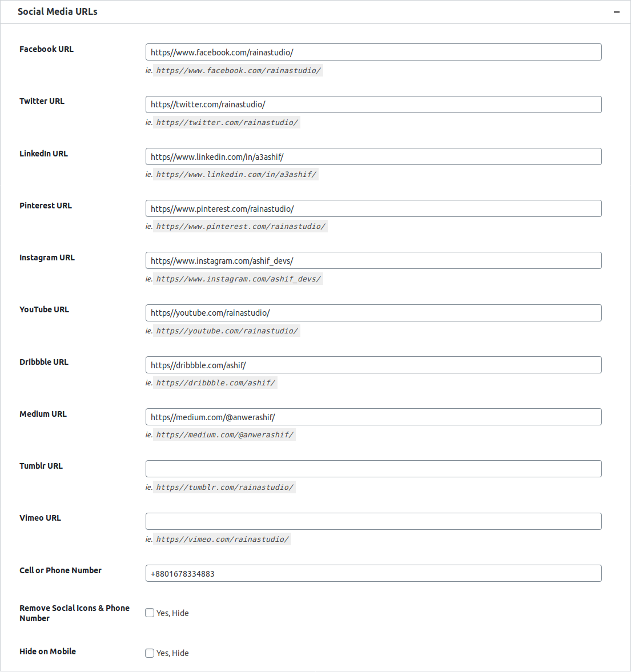Screen dimensions: 631x672
Task: Click into the LinkedIn URL field
Action: (373, 156)
